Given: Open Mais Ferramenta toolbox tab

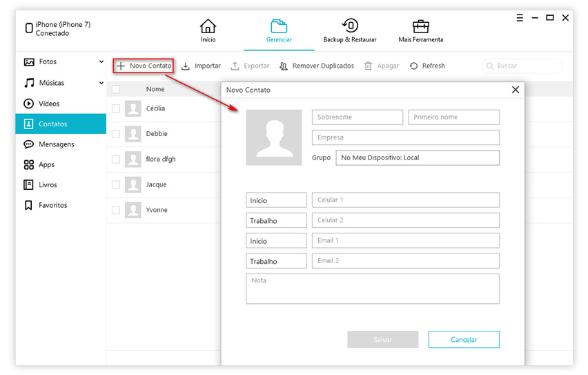Looking at the screenshot, I should [x=420, y=31].
